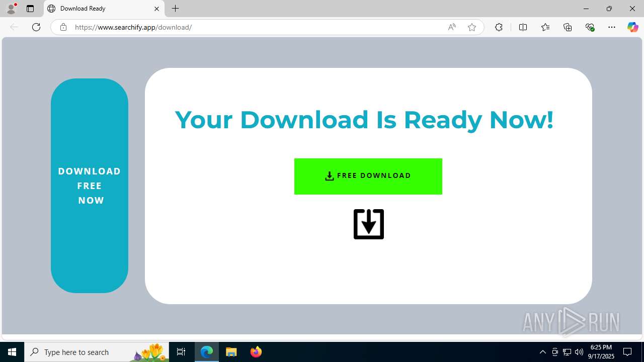Open the Windows Start menu

click(x=12, y=352)
